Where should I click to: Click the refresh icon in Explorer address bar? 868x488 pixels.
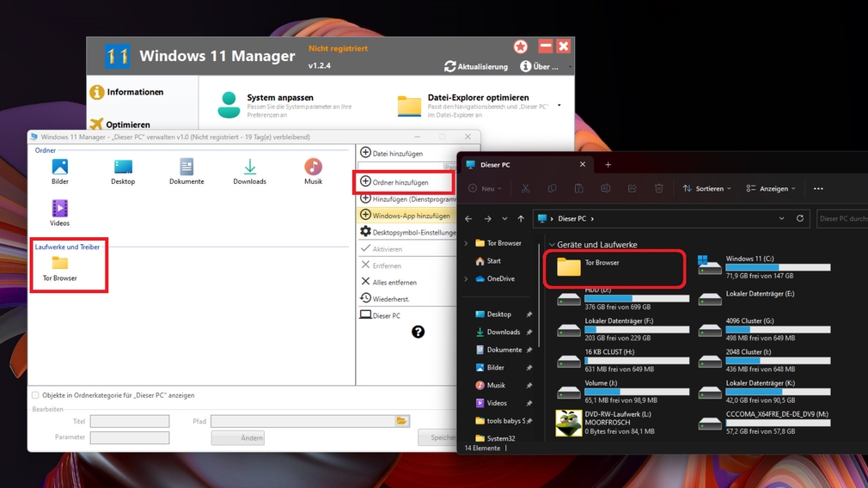(x=800, y=219)
